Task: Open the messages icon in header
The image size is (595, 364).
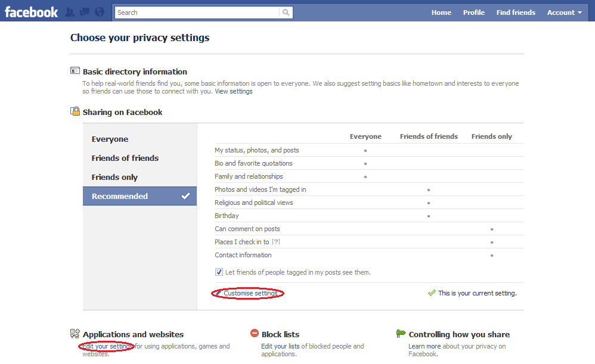Action: click(85, 12)
